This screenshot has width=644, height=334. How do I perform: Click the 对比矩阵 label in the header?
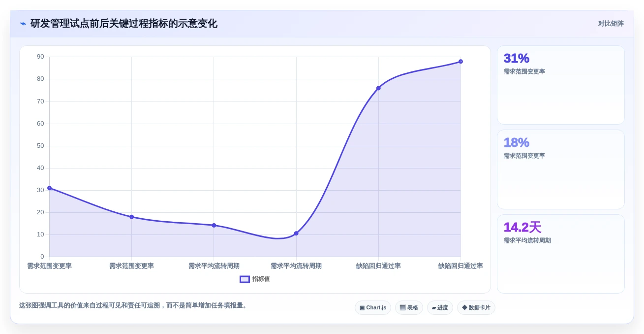coord(611,24)
